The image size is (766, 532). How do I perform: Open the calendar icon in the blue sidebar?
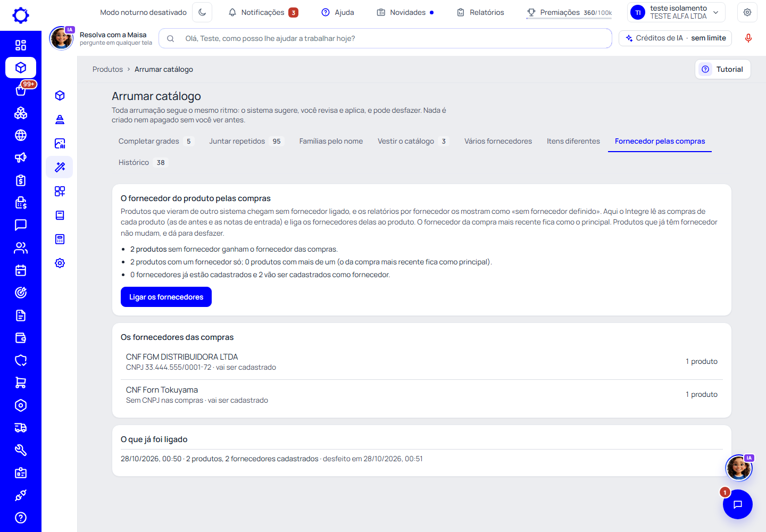click(x=21, y=270)
